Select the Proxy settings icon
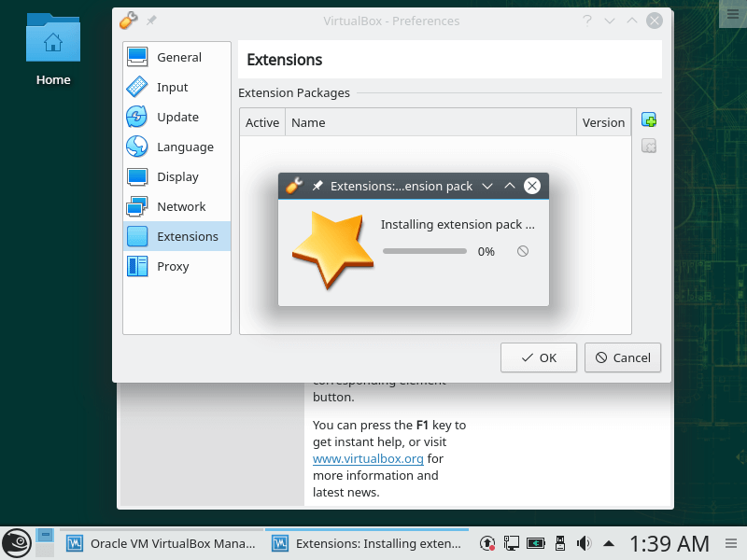The height and width of the screenshot is (560, 747). point(137,266)
